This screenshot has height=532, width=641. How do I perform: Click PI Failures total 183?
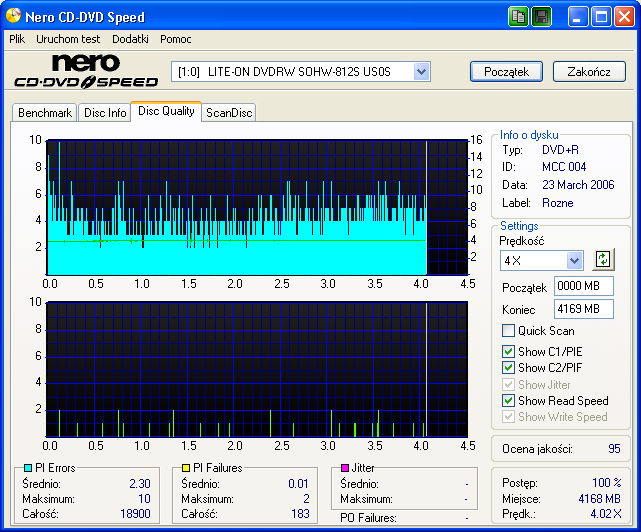click(300, 514)
